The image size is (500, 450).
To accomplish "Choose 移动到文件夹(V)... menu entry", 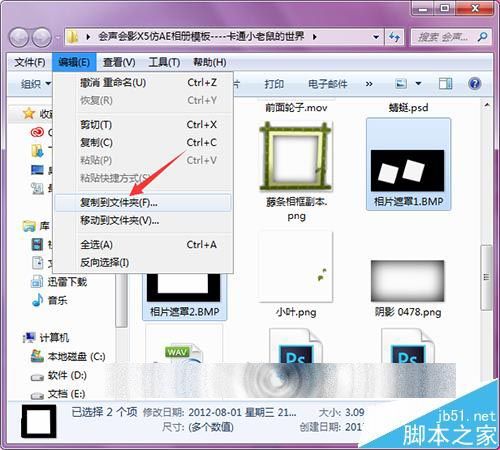I will [143, 220].
